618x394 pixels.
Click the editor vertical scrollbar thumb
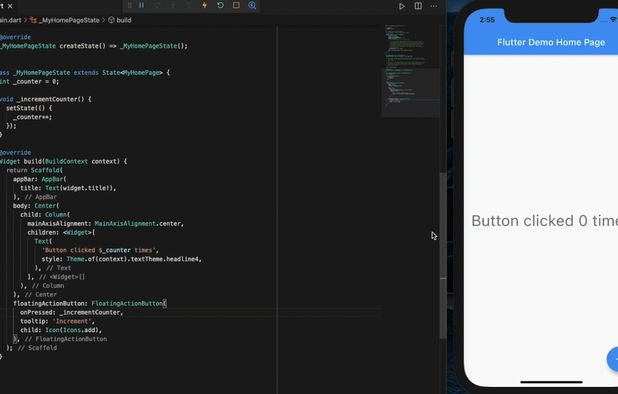(x=443, y=255)
